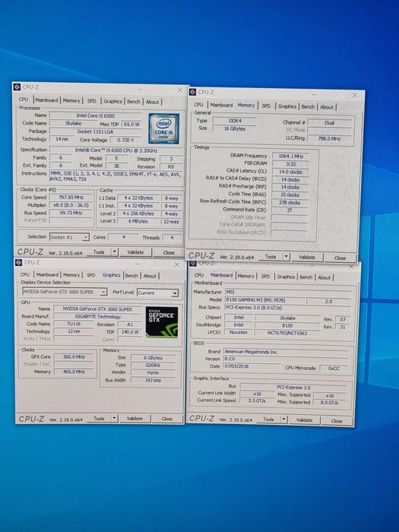Click the memory size '16 GBytes' value

tap(234, 128)
